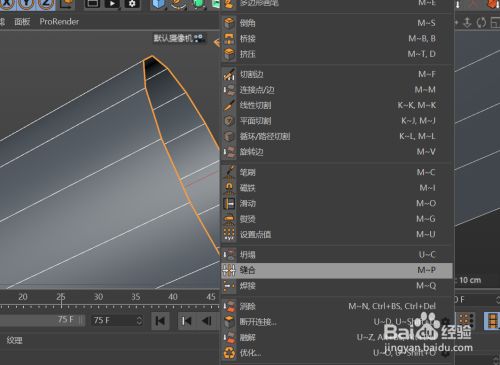
Task: Choose 线性切割 (Line Cut) entry
Action: (x=337, y=105)
